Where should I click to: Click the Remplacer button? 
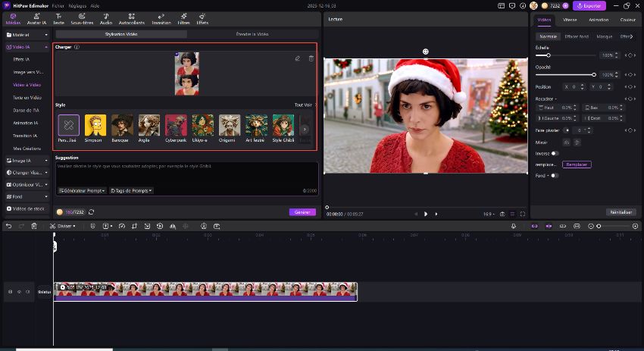[577, 165]
